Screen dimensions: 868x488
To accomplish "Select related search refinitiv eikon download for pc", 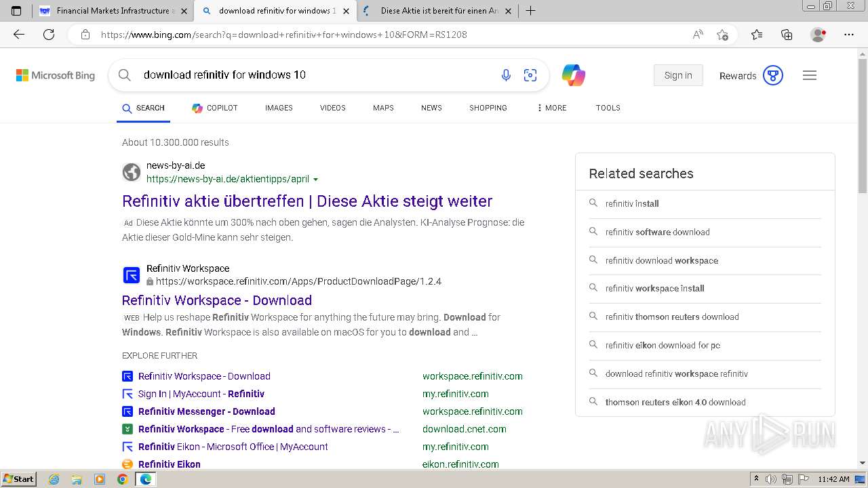I will (663, 345).
